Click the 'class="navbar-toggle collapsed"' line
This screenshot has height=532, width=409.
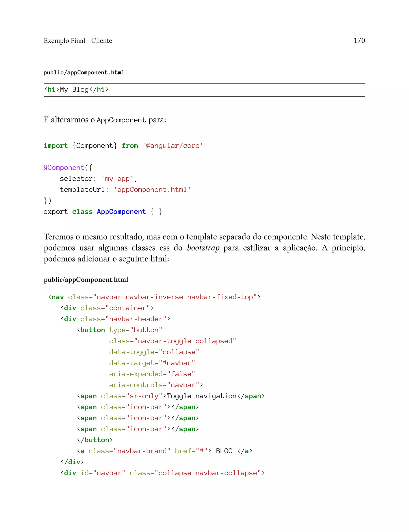tap(173, 341)
